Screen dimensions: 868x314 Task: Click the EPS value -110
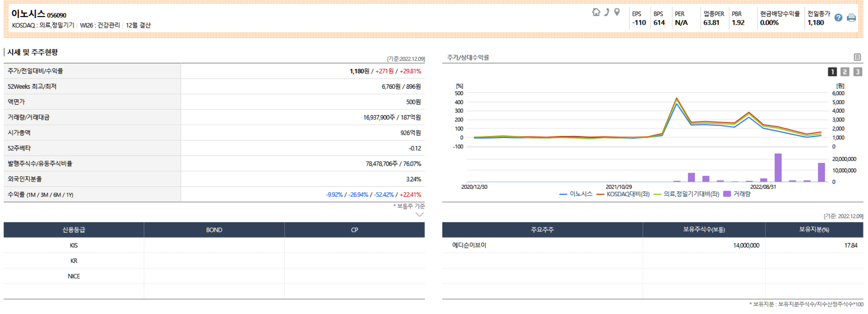(639, 23)
